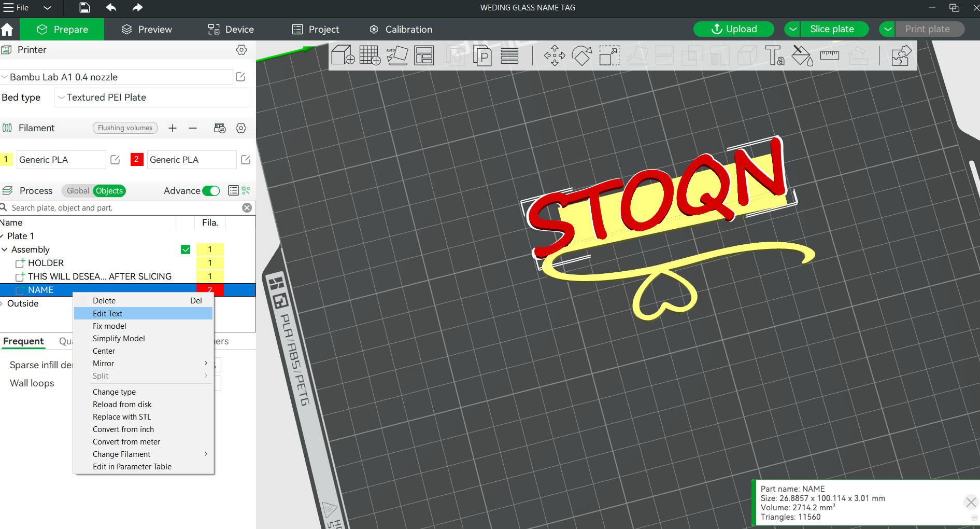
Task: Select the Scale tool
Action: pos(609,55)
